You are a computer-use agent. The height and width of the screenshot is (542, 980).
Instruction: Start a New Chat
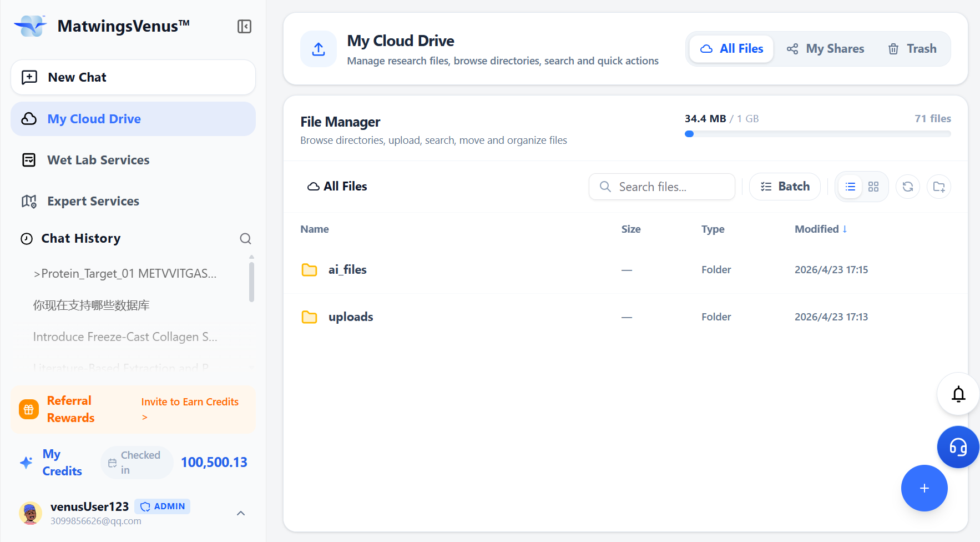(133, 77)
